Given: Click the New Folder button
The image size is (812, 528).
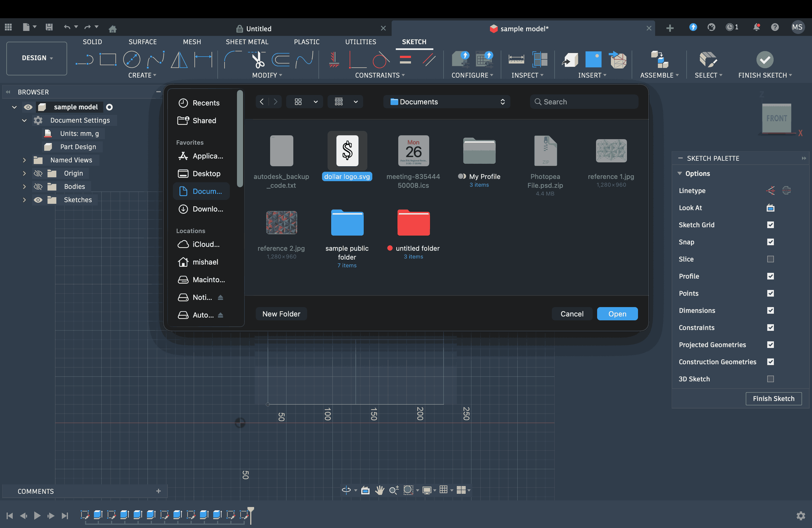Looking at the screenshot, I should tap(281, 314).
